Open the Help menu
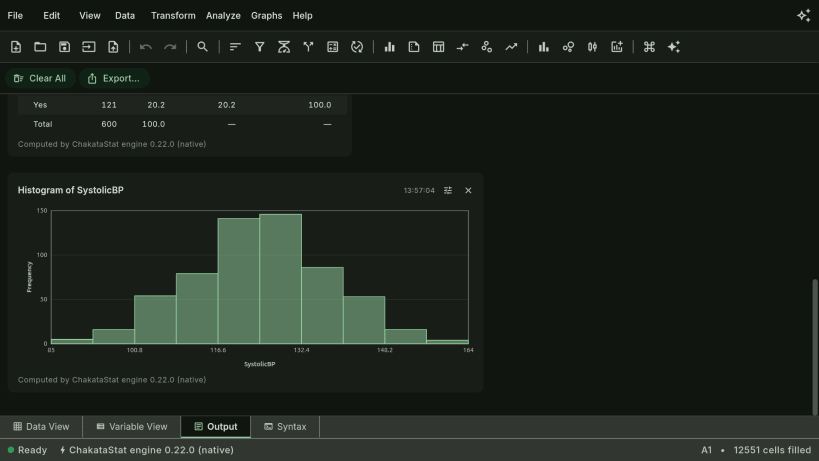 [302, 16]
